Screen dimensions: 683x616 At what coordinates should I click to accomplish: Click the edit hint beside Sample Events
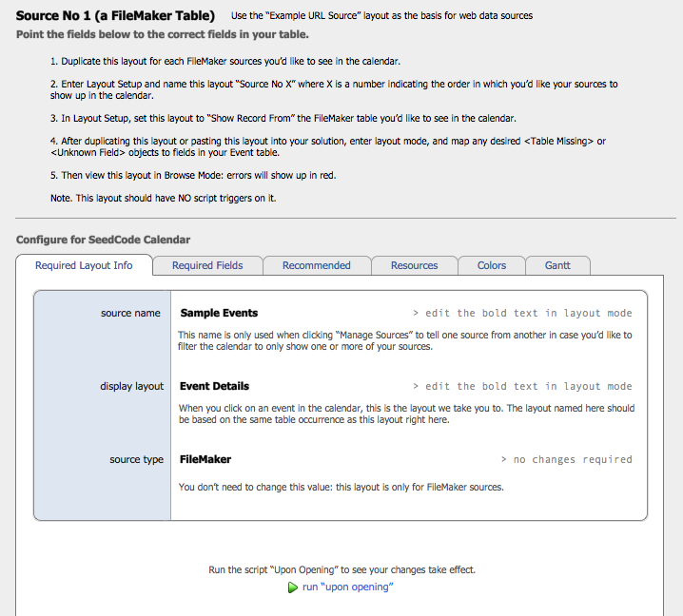[522, 313]
